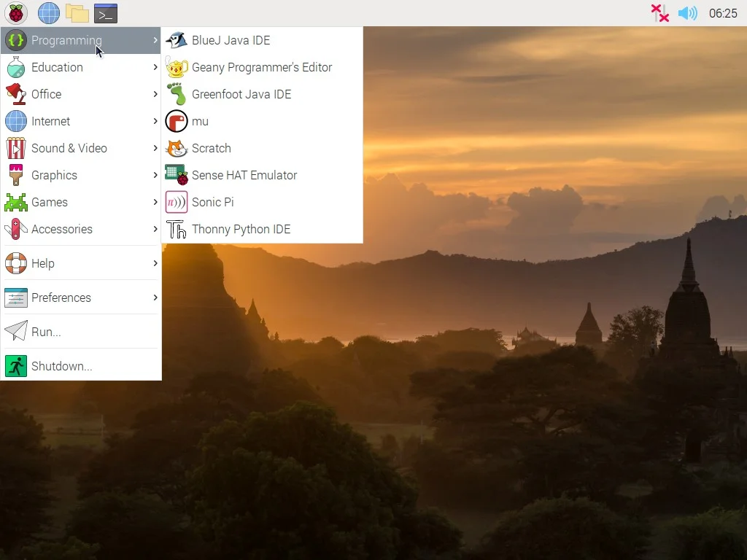Click the Greenfoot green foot icon
The height and width of the screenshot is (560, 747).
[x=177, y=94]
